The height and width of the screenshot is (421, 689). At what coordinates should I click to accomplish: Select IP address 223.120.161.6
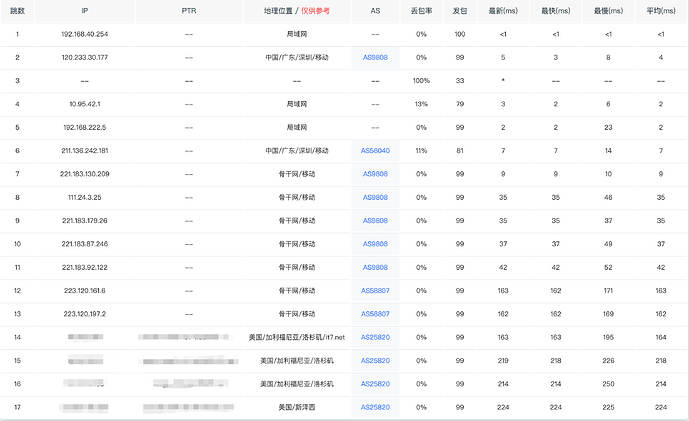(x=84, y=290)
